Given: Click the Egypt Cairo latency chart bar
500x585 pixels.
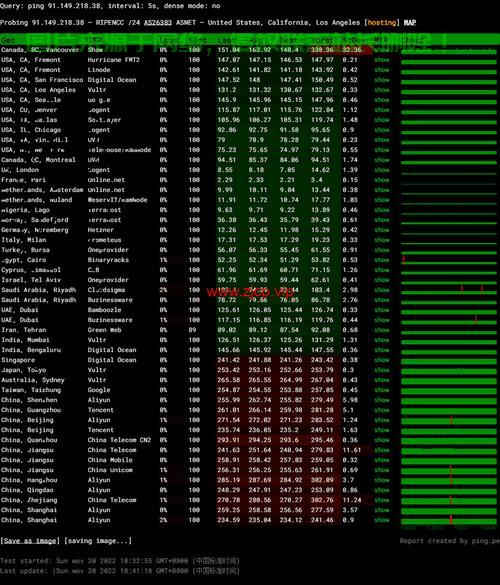Looking at the screenshot, I should tap(449, 260).
